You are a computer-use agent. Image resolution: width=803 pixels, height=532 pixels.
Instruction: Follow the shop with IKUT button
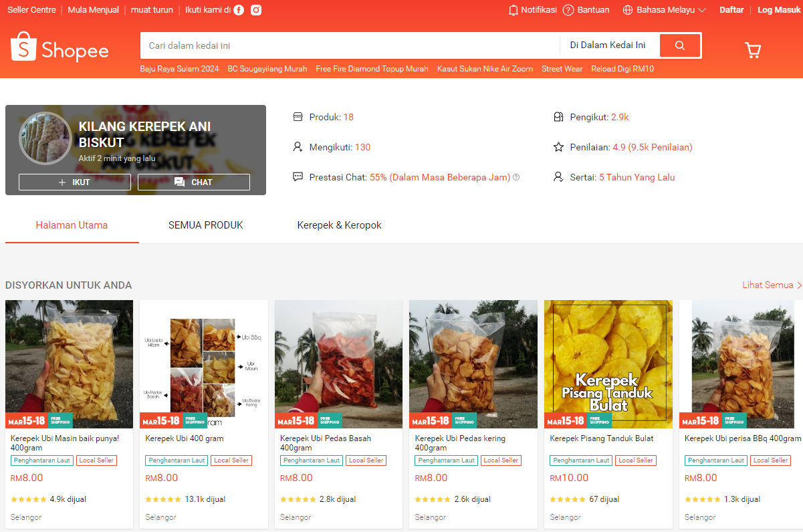(x=74, y=182)
